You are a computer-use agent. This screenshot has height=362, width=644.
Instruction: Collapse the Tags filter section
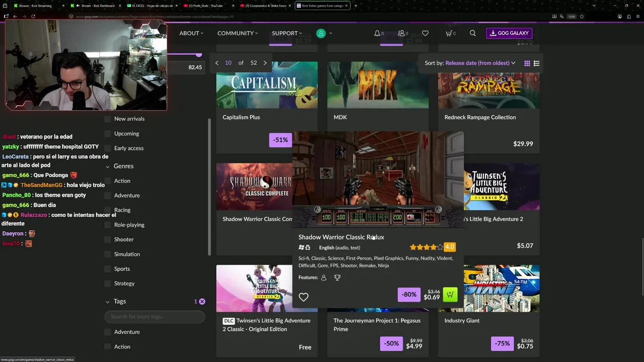pos(107,302)
